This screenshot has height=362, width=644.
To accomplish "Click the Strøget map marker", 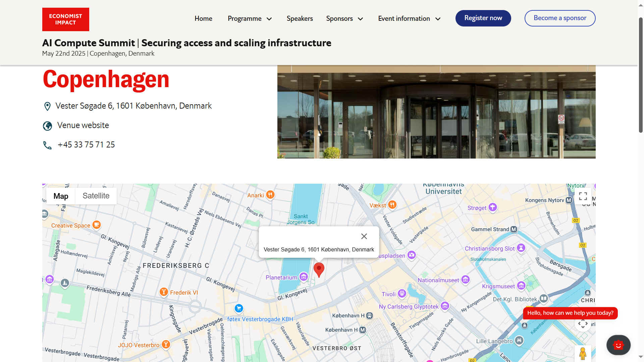I will 492,207.
